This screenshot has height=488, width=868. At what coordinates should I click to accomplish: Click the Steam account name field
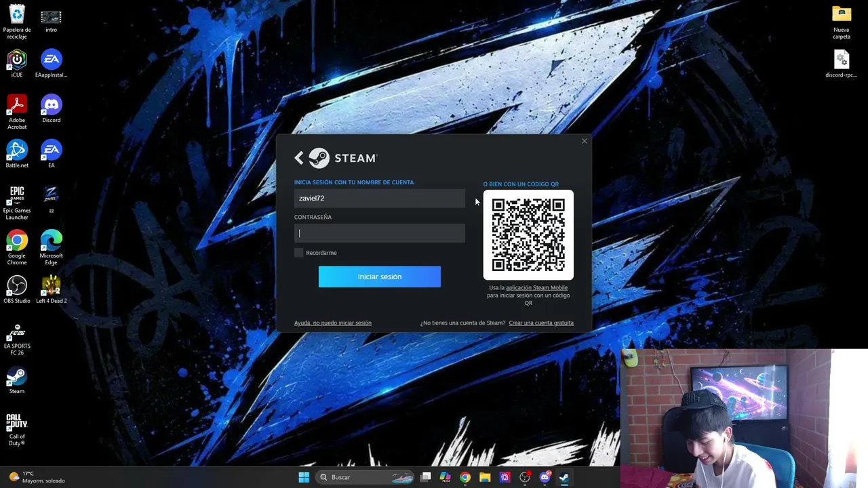(x=379, y=198)
